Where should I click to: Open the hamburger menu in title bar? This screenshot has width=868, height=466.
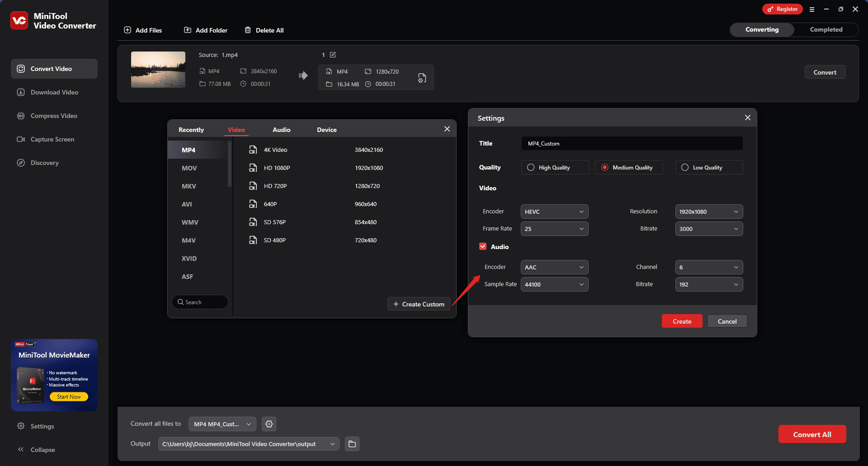pos(812,9)
